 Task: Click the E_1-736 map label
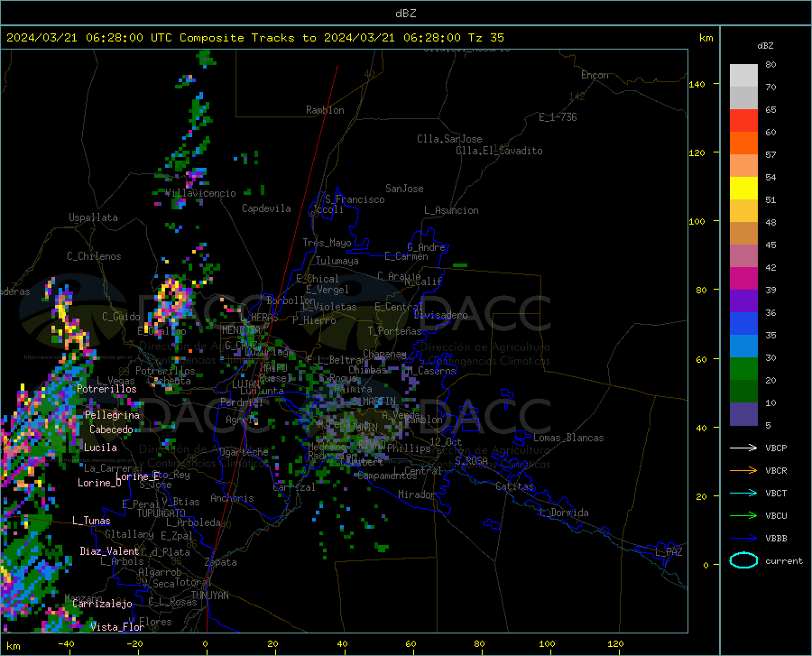tap(558, 117)
